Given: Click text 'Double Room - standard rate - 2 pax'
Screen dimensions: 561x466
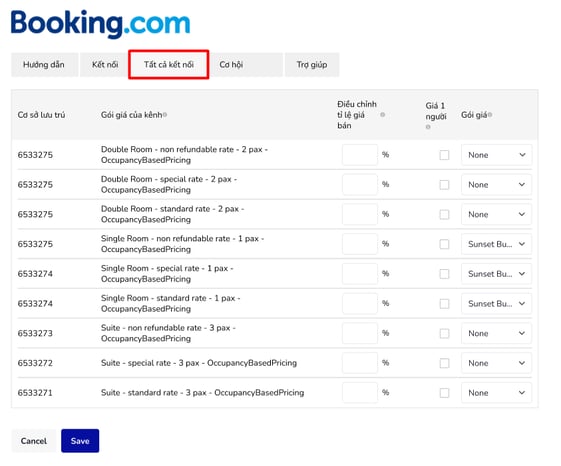Looking at the screenshot, I should pyautogui.click(x=170, y=209).
